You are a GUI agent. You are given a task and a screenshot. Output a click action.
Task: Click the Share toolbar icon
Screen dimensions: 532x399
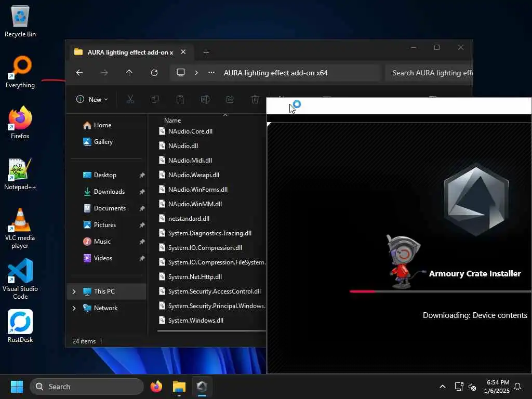[x=230, y=99]
